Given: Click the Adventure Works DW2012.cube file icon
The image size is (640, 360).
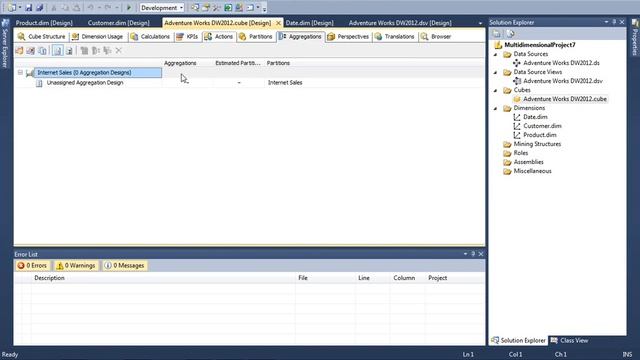Looking at the screenshot, I should tap(517, 99).
